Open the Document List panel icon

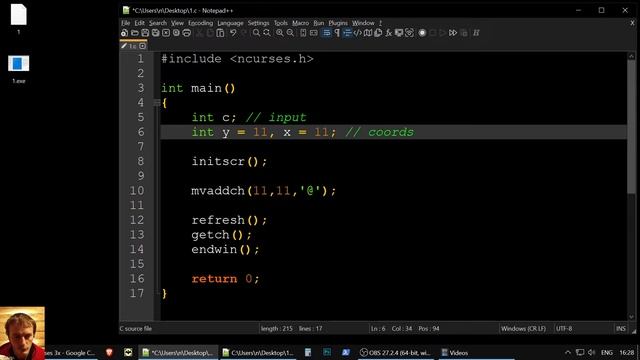(x=378, y=33)
